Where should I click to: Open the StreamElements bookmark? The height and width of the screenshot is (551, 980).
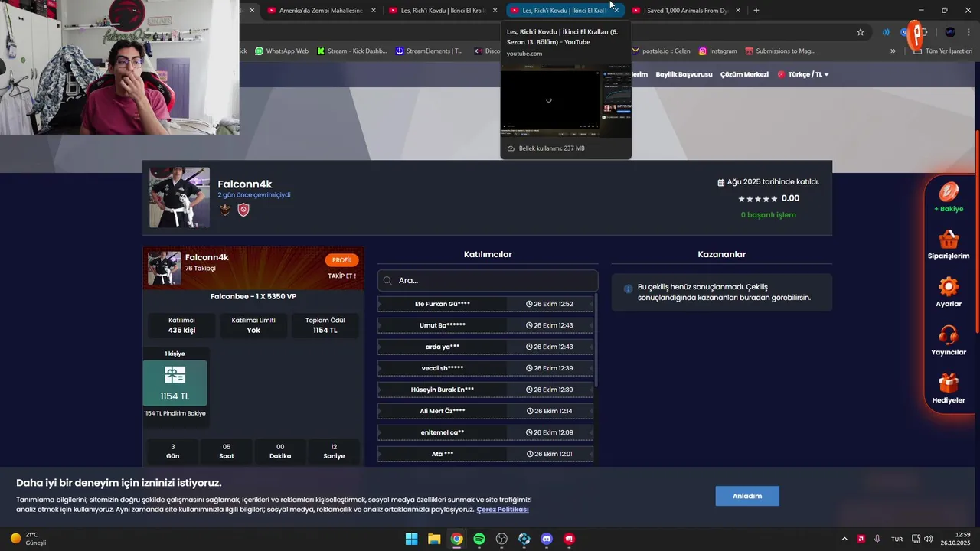point(429,51)
